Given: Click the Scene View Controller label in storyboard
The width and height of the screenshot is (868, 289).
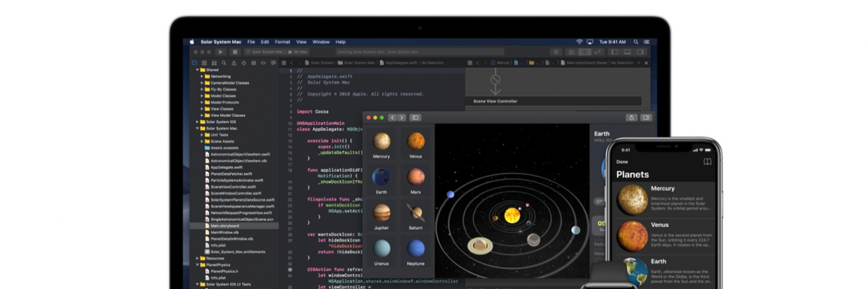Looking at the screenshot, I should [x=495, y=101].
